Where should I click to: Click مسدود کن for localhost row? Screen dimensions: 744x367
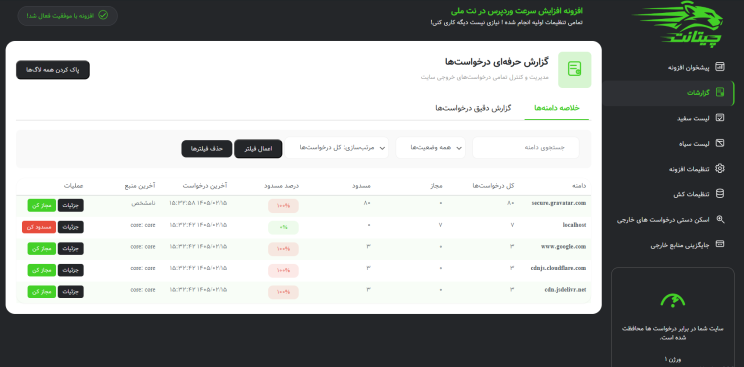pos(39,227)
